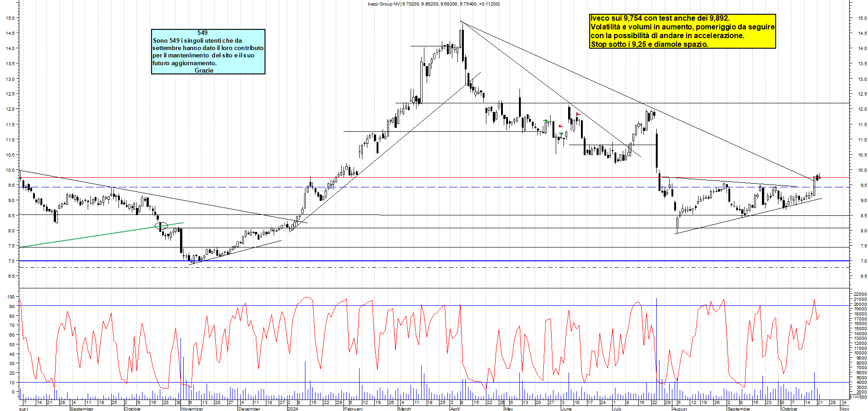868x411 pixels.
Task: Click the '2024' year label on the date axis
Action: click(x=293, y=409)
